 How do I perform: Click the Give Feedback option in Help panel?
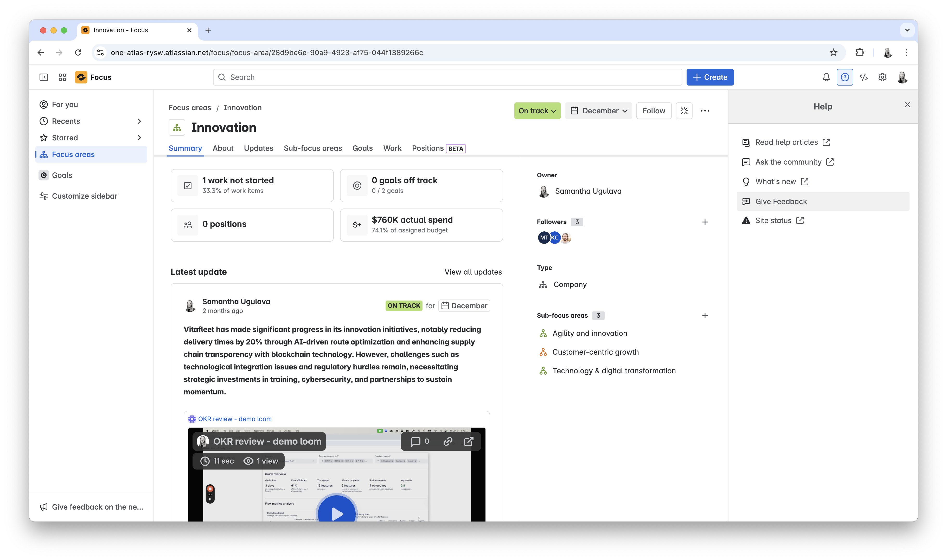(x=781, y=201)
